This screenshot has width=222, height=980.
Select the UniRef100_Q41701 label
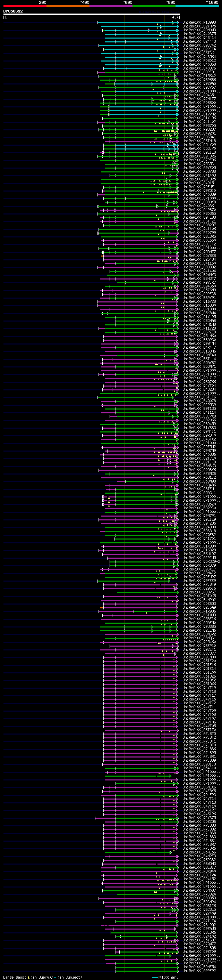199,538
